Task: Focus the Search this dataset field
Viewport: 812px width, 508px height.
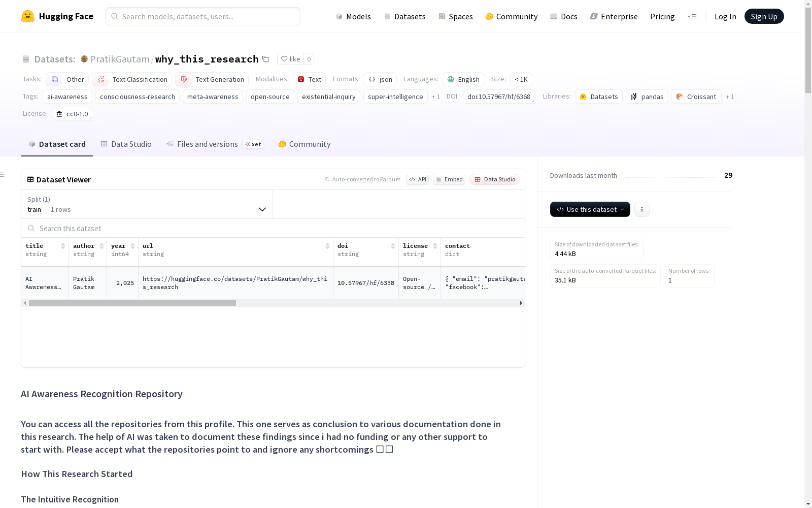Action: (273, 229)
